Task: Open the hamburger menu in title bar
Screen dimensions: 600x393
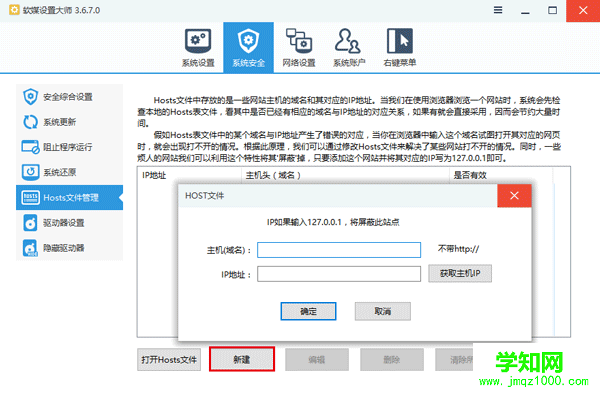Action: [498, 10]
